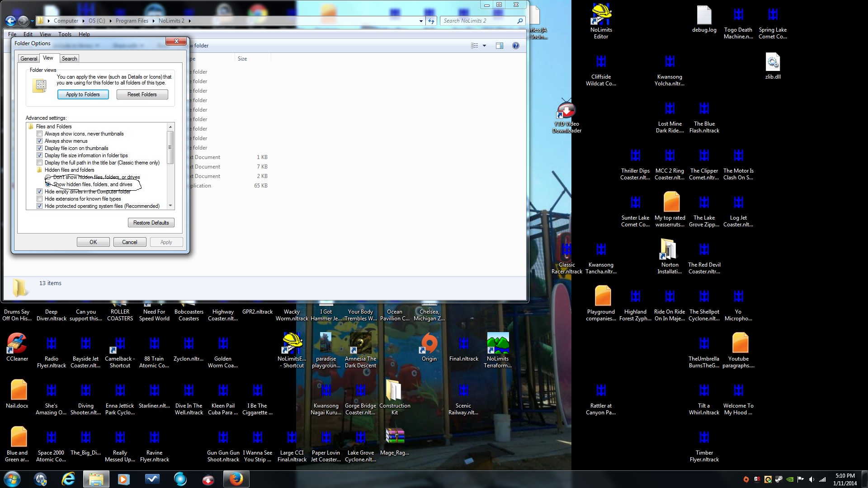Switch to the Search tab
This screenshot has width=868, height=488.
(69, 59)
